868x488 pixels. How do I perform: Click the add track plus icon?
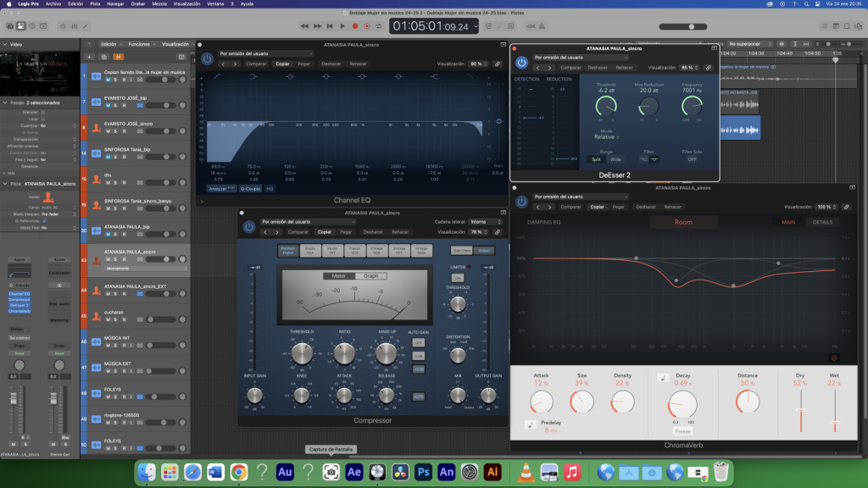[90, 57]
